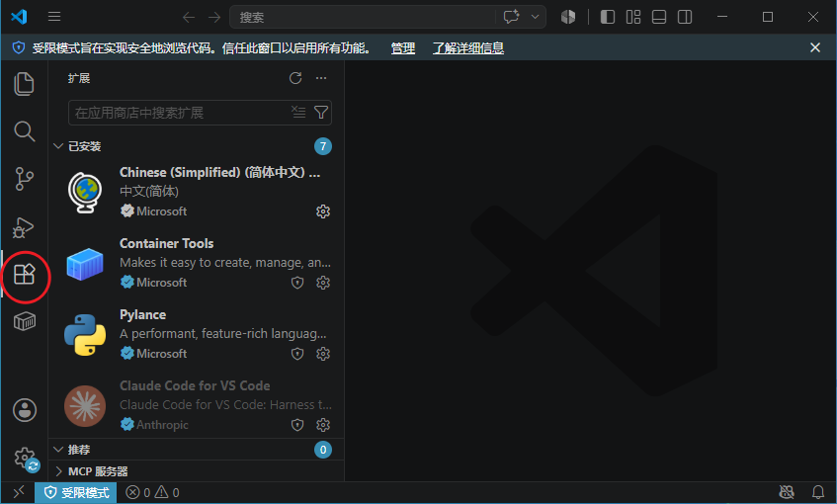This screenshot has width=837, height=504.
Task: Open the Search view in activity bar
Action: pos(24,131)
